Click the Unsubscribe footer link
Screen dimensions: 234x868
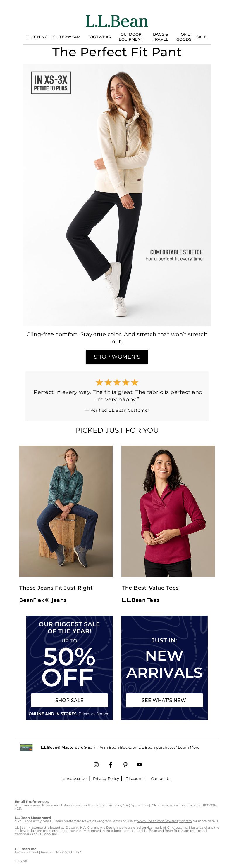(x=75, y=778)
